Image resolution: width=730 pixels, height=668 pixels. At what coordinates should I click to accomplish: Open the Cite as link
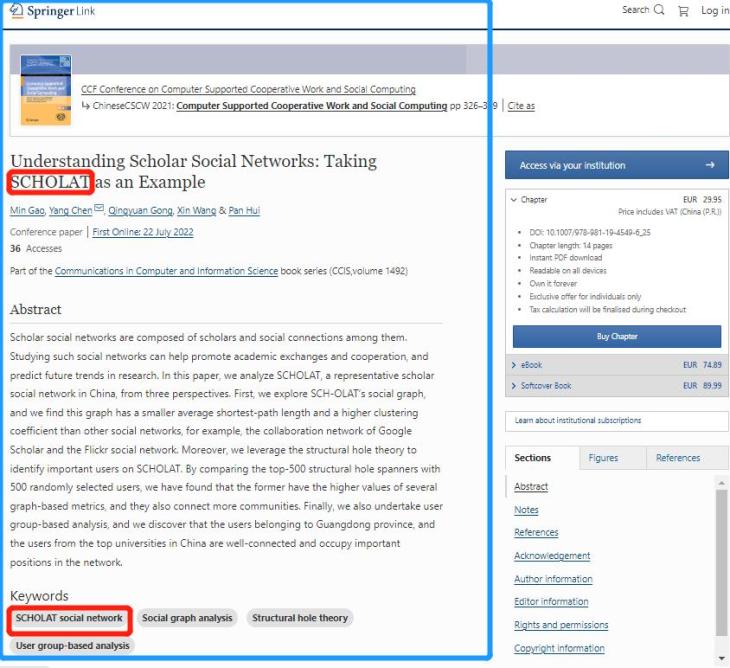[521, 106]
